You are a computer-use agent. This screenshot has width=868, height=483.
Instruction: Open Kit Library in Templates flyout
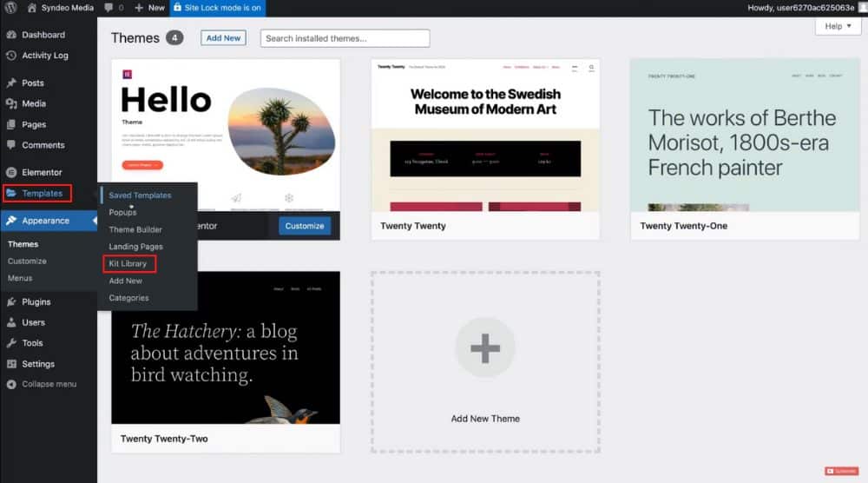(x=128, y=264)
